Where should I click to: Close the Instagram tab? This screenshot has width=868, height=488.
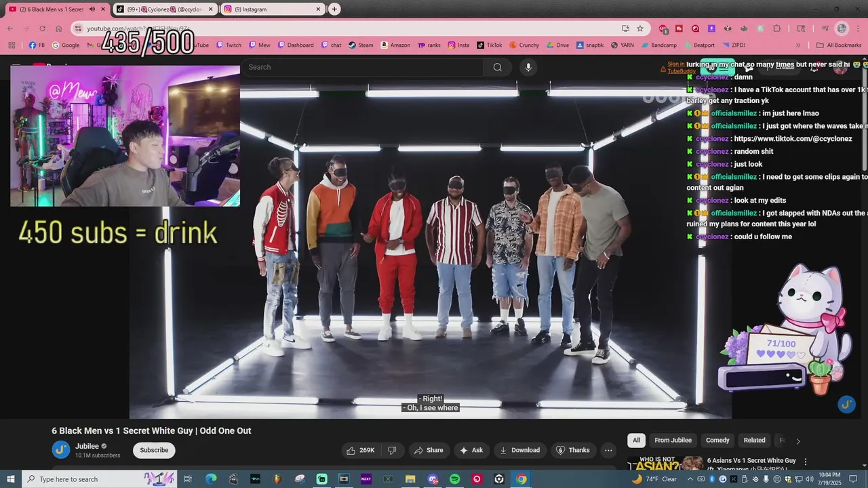318,9
